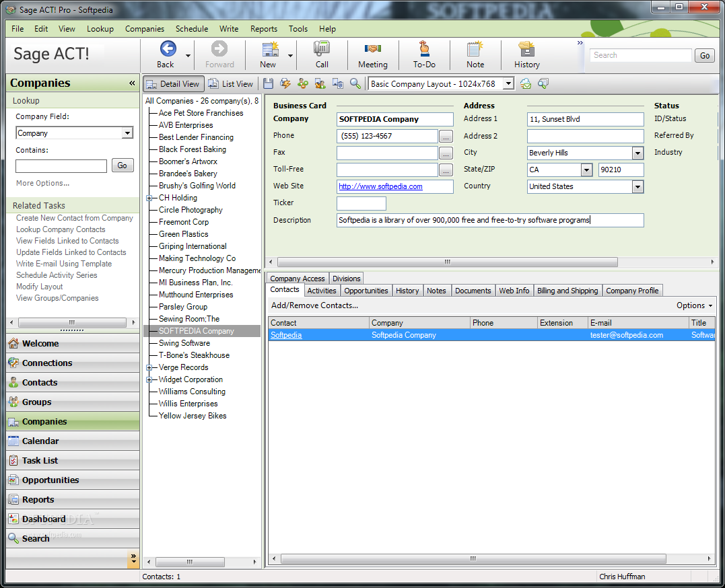This screenshot has width=725, height=588.
Task: Open the Company Profile tab
Action: 632,291
